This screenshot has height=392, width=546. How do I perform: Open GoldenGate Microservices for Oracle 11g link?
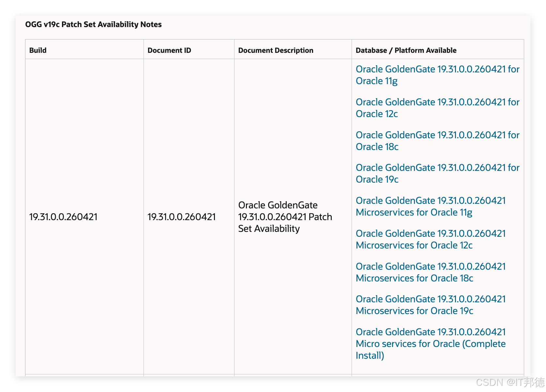[x=431, y=206]
